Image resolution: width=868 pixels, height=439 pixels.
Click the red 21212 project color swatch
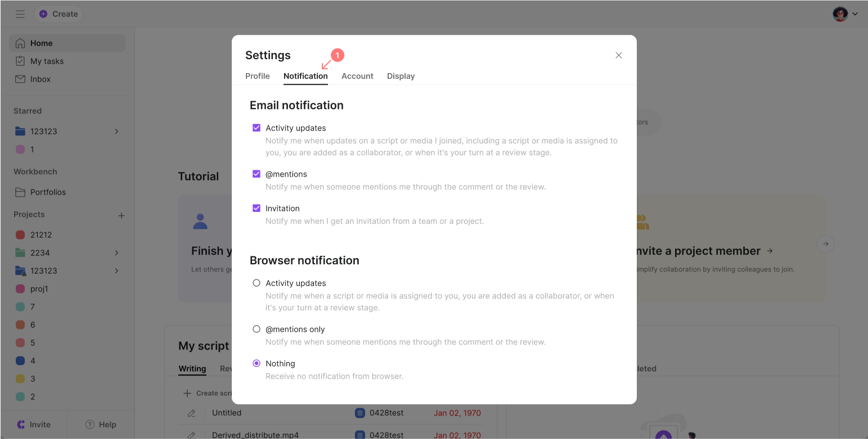(20, 235)
